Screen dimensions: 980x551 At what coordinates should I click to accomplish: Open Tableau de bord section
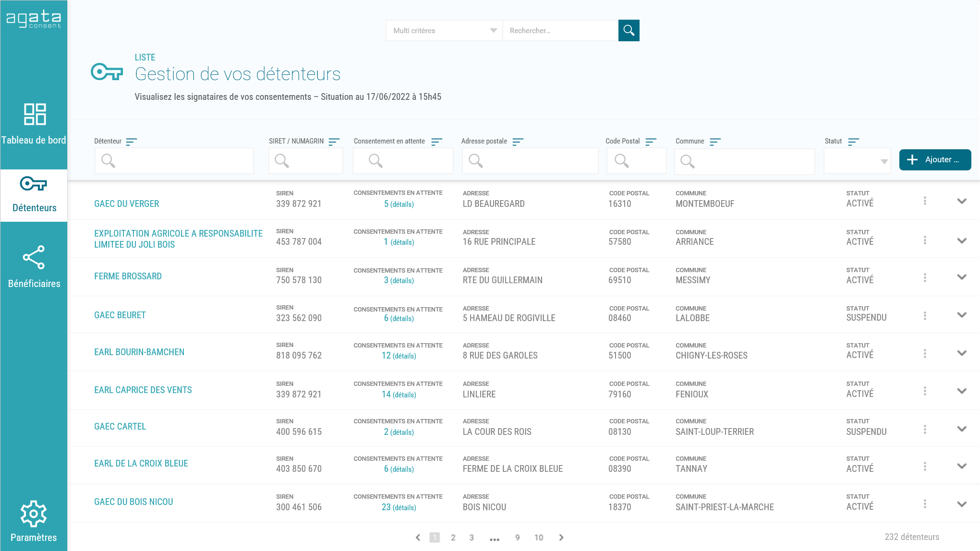(34, 124)
